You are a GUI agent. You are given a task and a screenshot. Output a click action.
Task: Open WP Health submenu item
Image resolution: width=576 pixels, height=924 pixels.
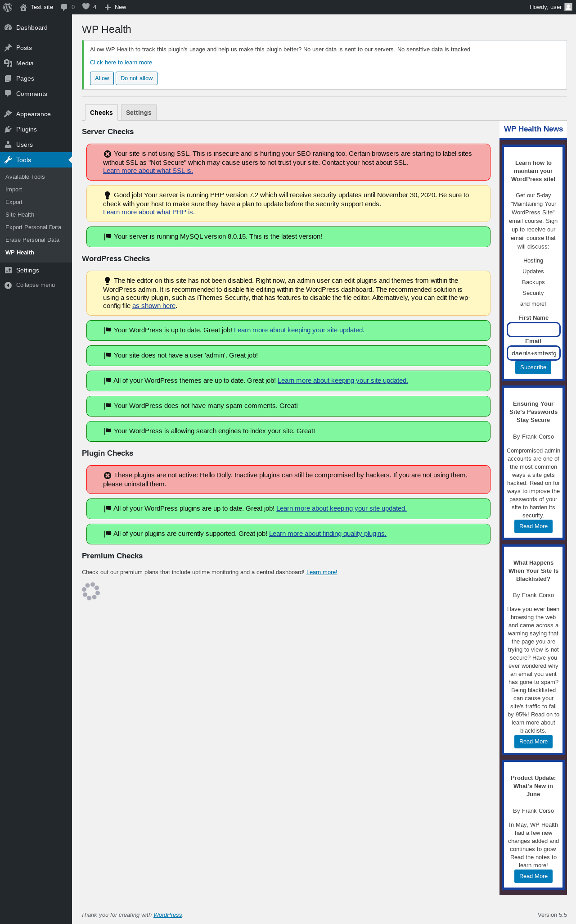[20, 253]
